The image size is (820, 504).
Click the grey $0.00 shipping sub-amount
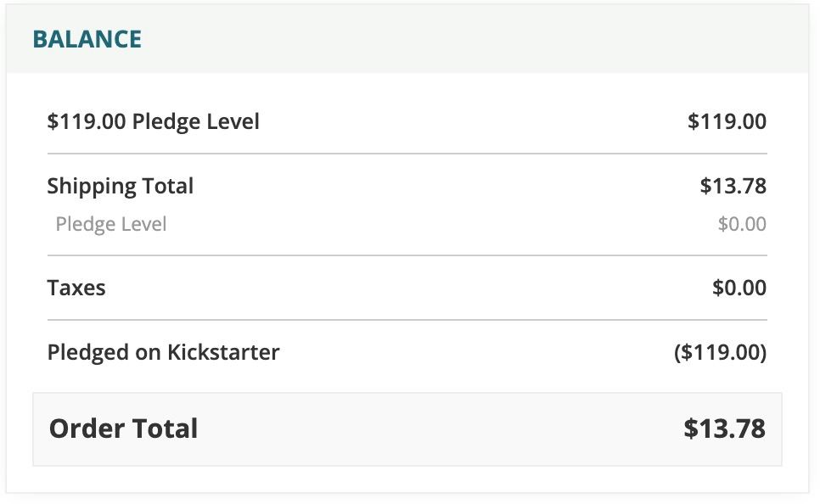click(x=742, y=224)
